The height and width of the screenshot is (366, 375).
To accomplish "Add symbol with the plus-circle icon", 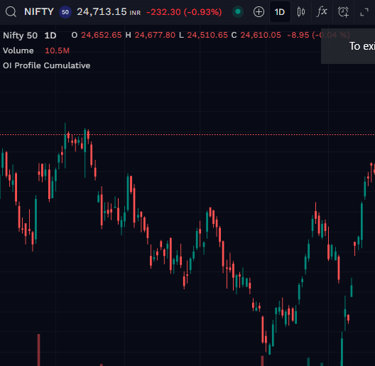I will (x=258, y=12).
